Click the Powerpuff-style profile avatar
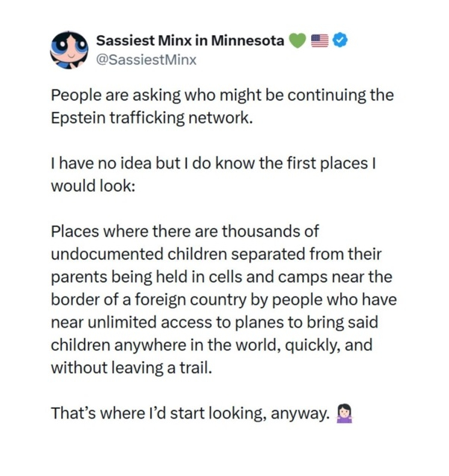This screenshot has width=449, height=476. coord(71,49)
